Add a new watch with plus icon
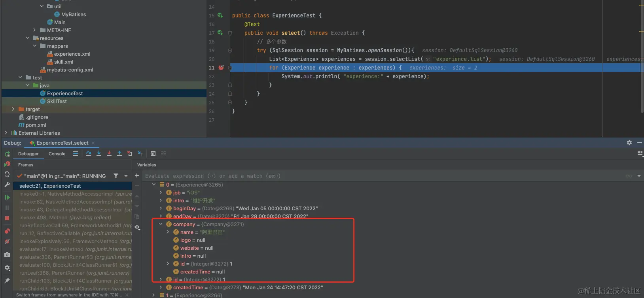The image size is (644, 298). (x=137, y=175)
